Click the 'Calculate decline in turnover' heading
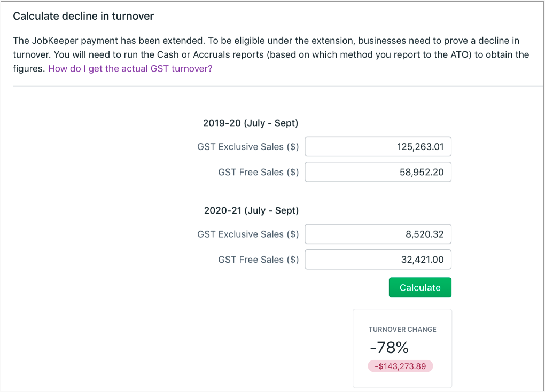Screen dimensions: 545x392 83,16
